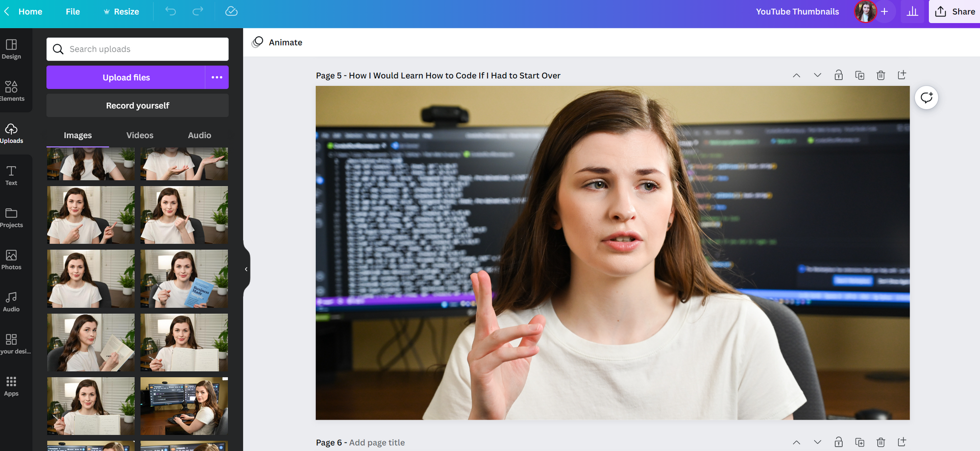The image size is (980, 451).
Task: Click the search magnifier icon in uploads
Action: pos(58,49)
